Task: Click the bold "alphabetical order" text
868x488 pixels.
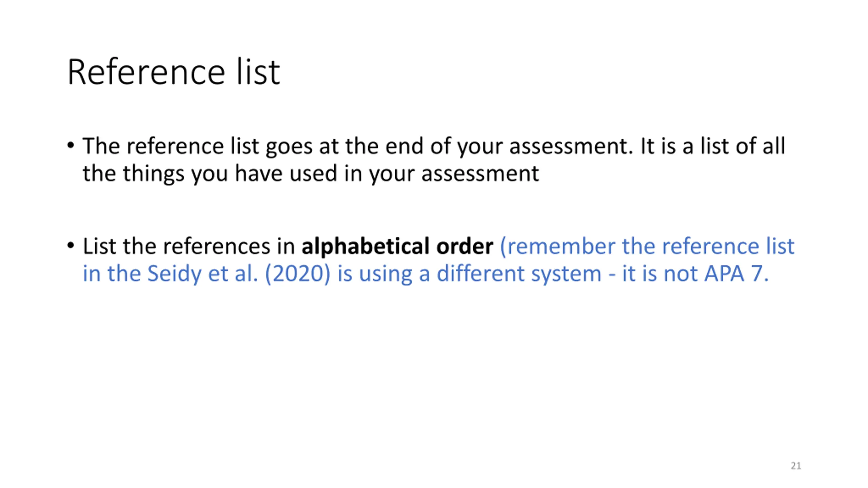Action: pyautogui.click(x=397, y=246)
